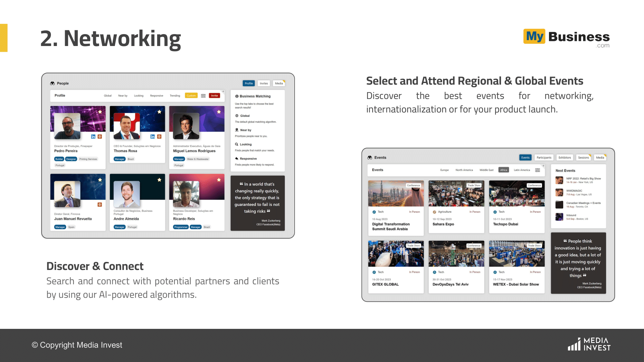Toggle favorite star on Miguel Lemos Rodrigues card
The image size is (644, 362).
[219, 112]
